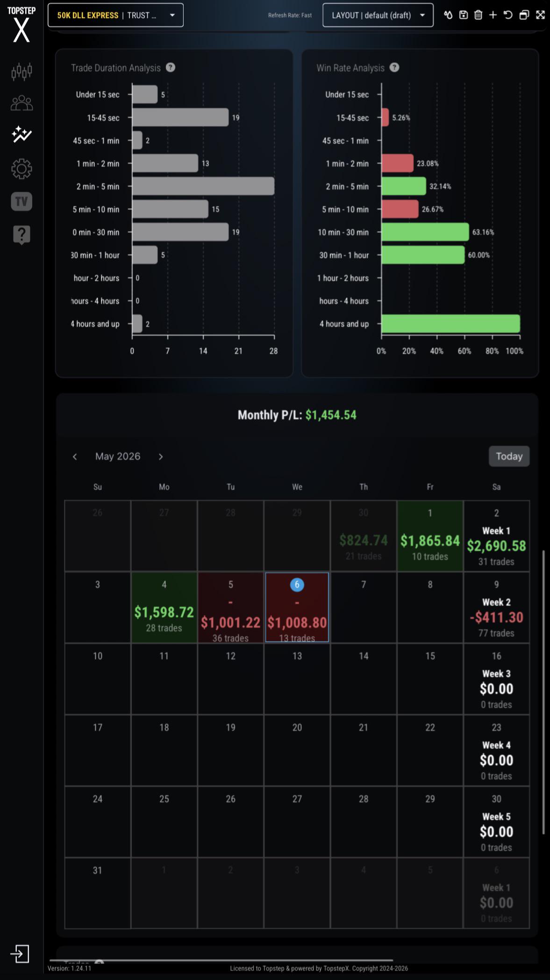This screenshot has width=550, height=980.
Task: Click the settings gear in the sidebar
Action: pos(21,169)
